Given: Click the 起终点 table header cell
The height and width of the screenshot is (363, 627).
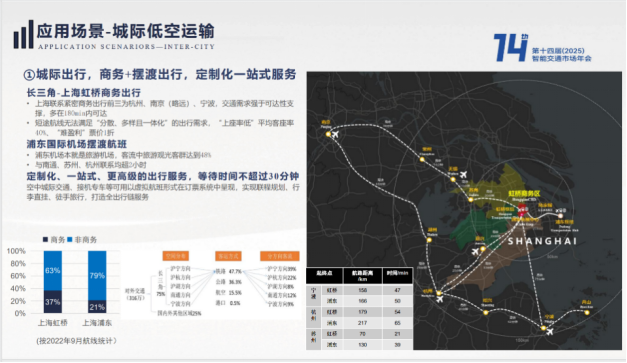Looking at the screenshot, I should 324,276.
